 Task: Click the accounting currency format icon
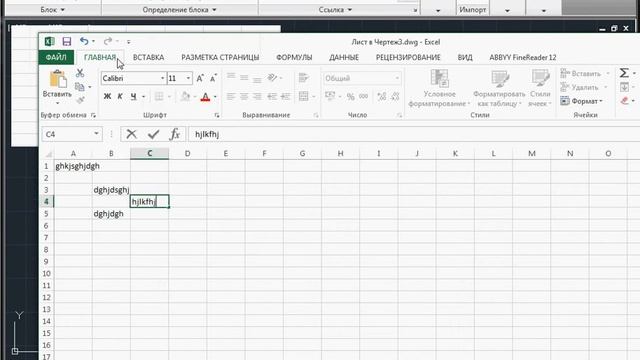(x=330, y=96)
